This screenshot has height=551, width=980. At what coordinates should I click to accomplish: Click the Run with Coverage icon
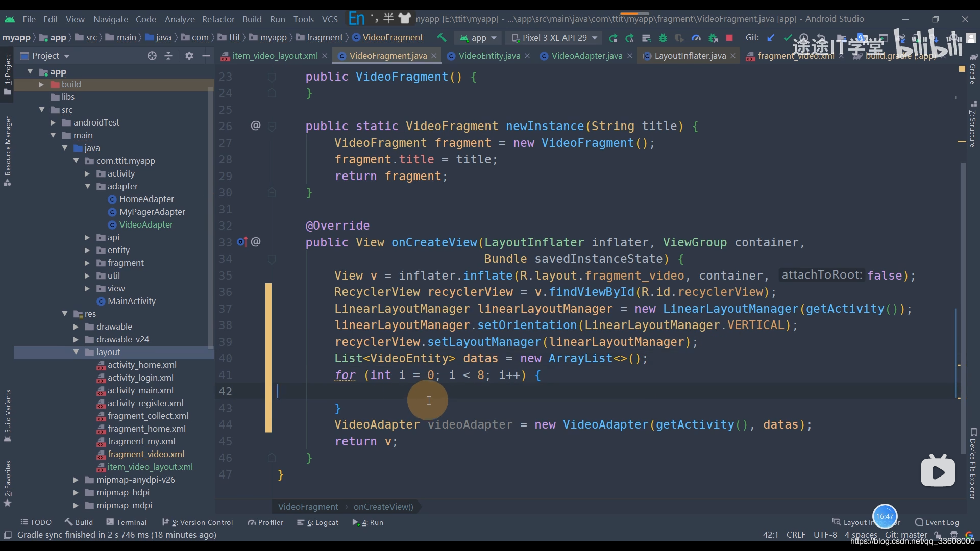(x=679, y=38)
